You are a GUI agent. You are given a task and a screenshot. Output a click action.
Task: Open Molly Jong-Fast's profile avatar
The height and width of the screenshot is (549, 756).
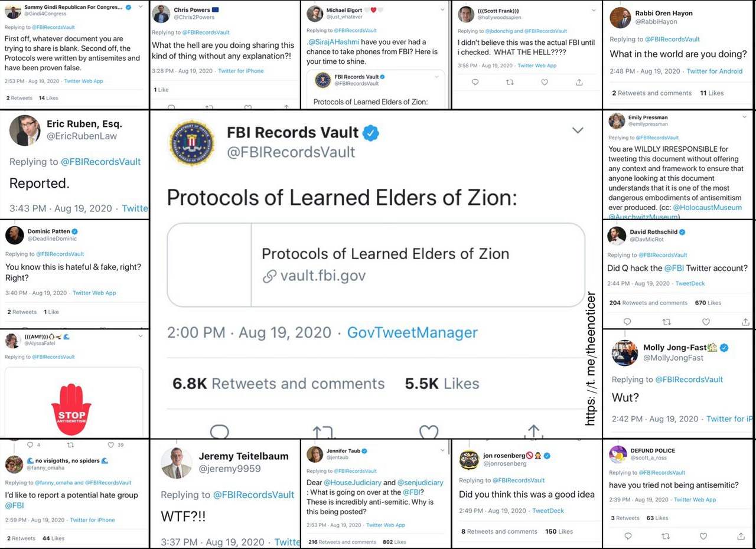click(x=624, y=352)
